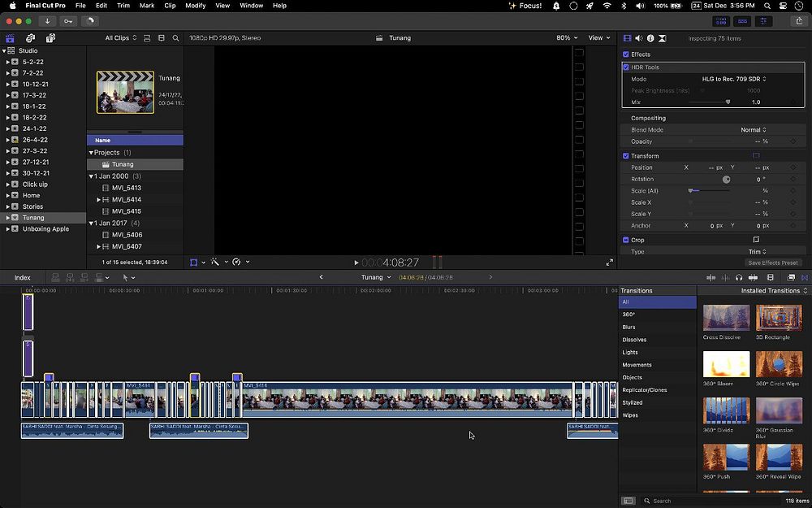
Task: Uncheck the HDR Tools effect checkbox
Action: pyautogui.click(x=626, y=67)
